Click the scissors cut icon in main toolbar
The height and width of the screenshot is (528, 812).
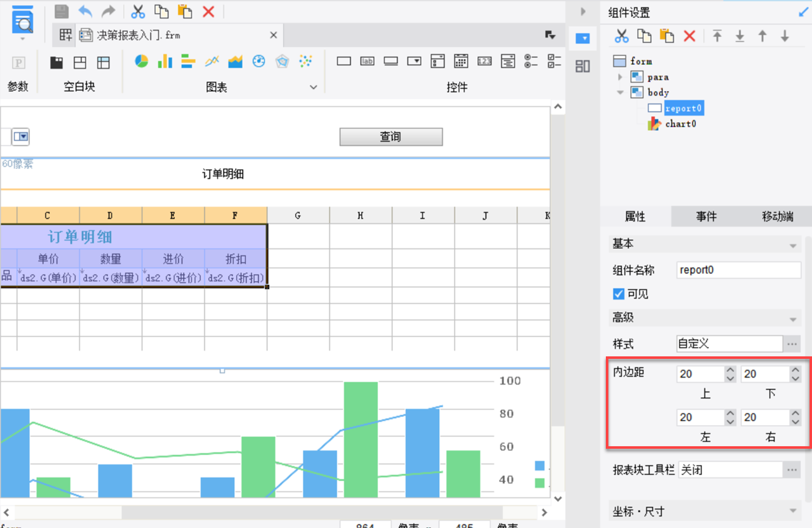(137, 11)
